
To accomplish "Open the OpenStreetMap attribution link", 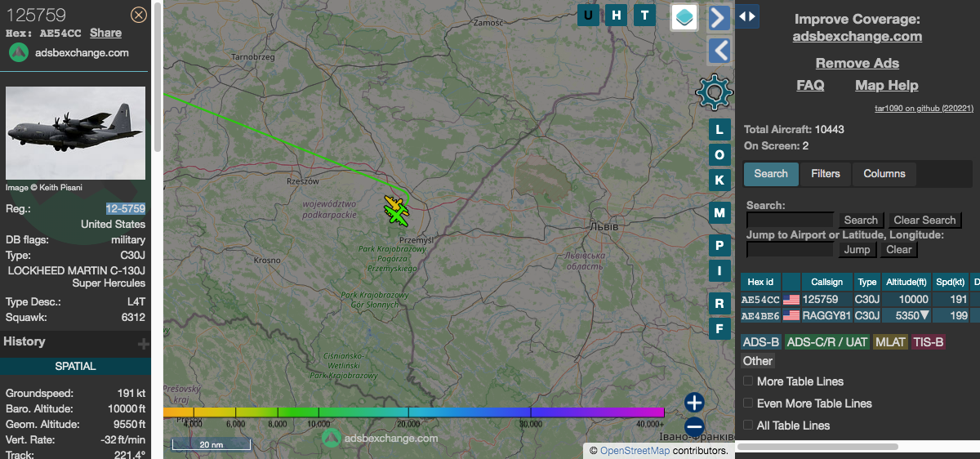I will (x=635, y=451).
